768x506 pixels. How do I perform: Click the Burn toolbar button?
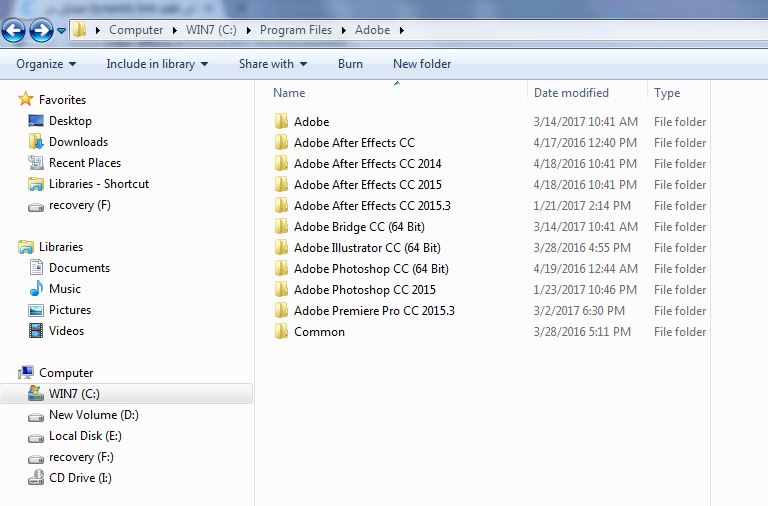(350, 64)
